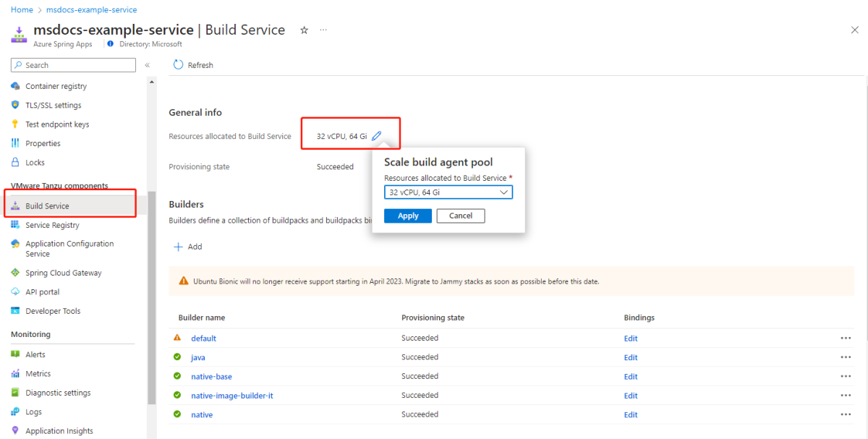The width and height of the screenshot is (868, 439).
Task: Navigate to Home breadcrumb link
Action: tap(22, 10)
